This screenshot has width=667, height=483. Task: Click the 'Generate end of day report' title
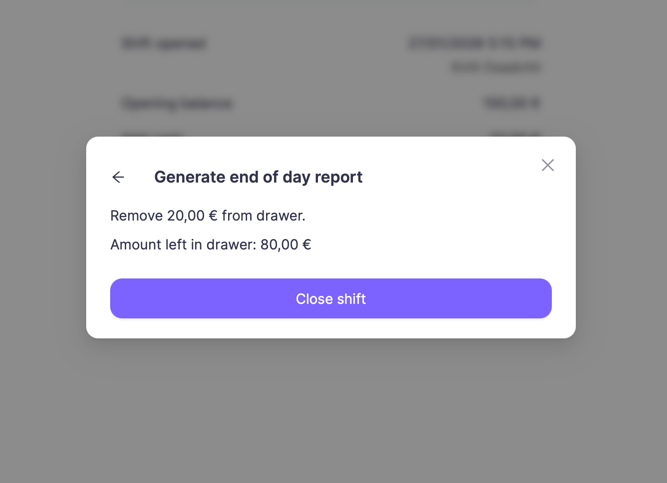(258, 177)
